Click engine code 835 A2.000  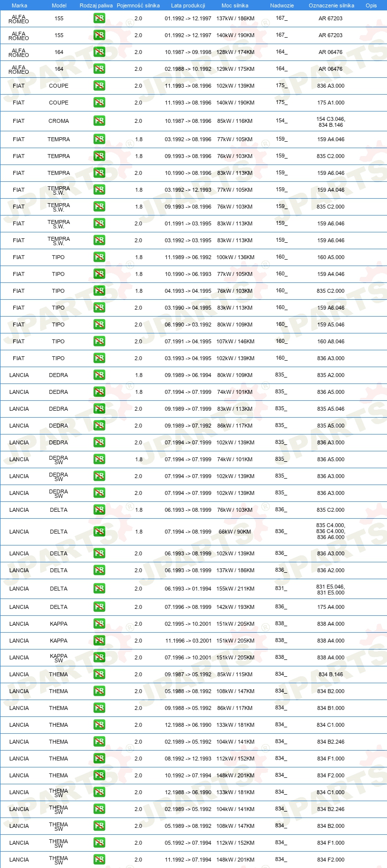coord(331,375)
